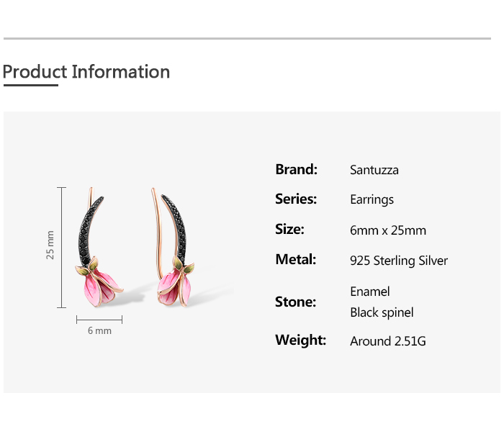
Task: Click the 6 mm width label
Action: point(99,330)
